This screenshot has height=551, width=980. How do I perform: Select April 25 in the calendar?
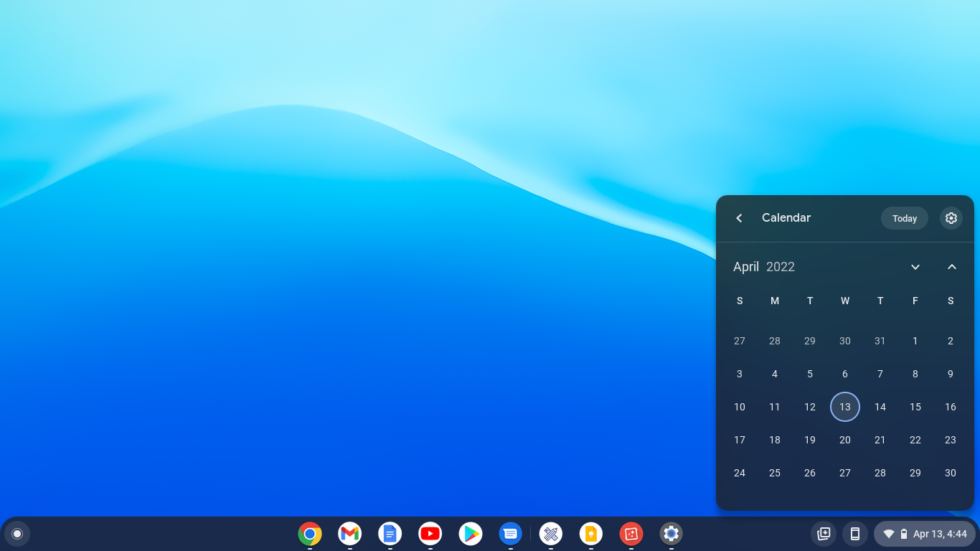point(775,473)
